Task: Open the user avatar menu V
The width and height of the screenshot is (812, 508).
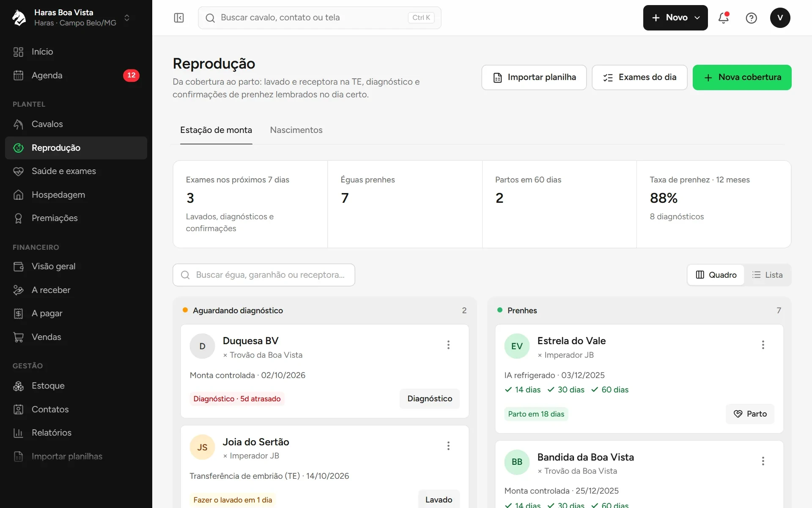Action: [x=780, y=18]
